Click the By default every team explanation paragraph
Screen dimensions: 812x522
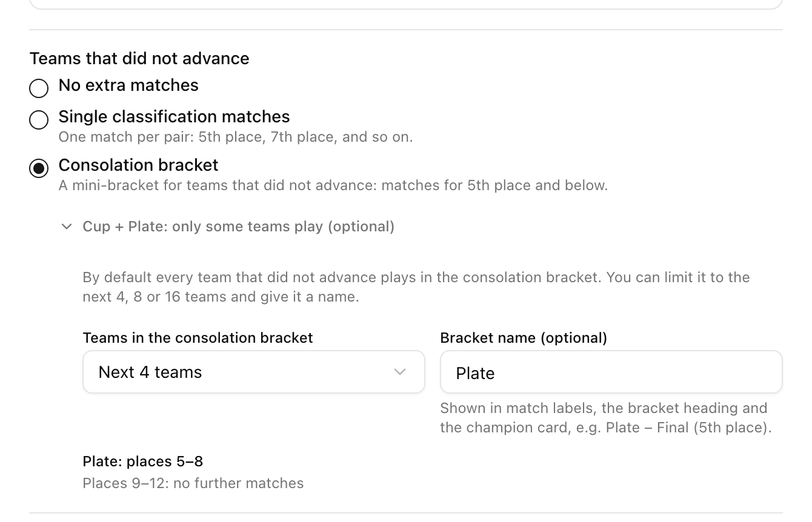416,287
